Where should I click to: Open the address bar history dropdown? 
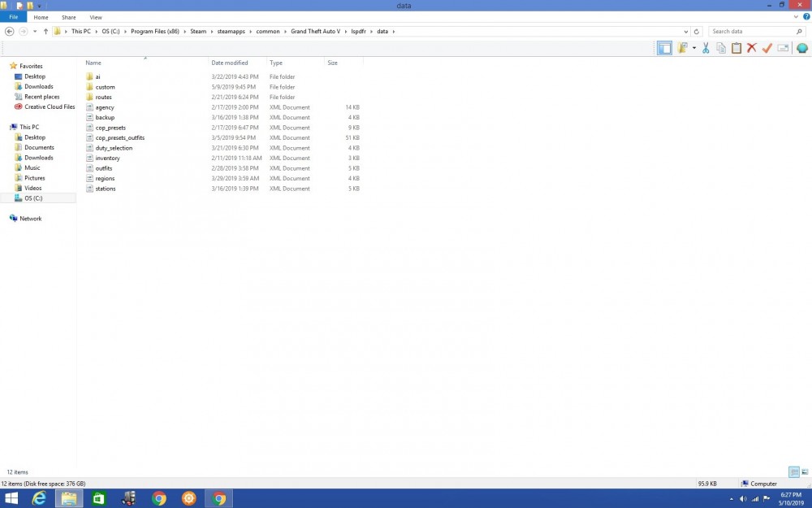point(685,32)
